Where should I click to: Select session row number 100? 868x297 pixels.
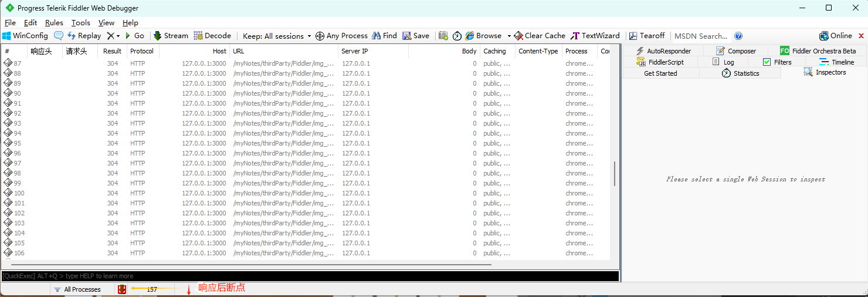point(305,193)
